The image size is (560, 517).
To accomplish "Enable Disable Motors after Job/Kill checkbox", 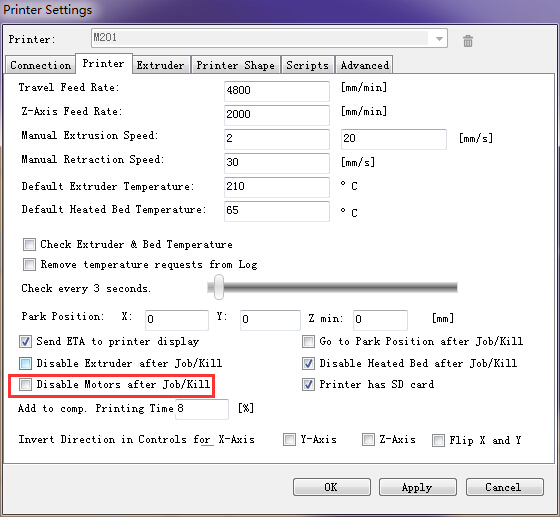I will [25, 385].
